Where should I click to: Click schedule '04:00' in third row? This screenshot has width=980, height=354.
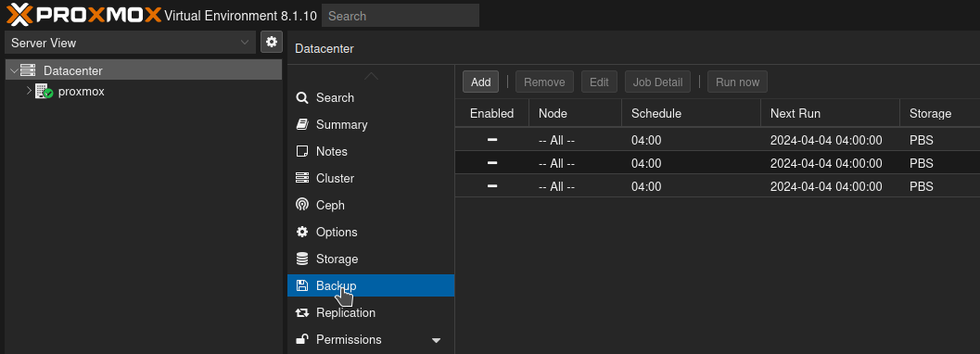coord(646,186)
